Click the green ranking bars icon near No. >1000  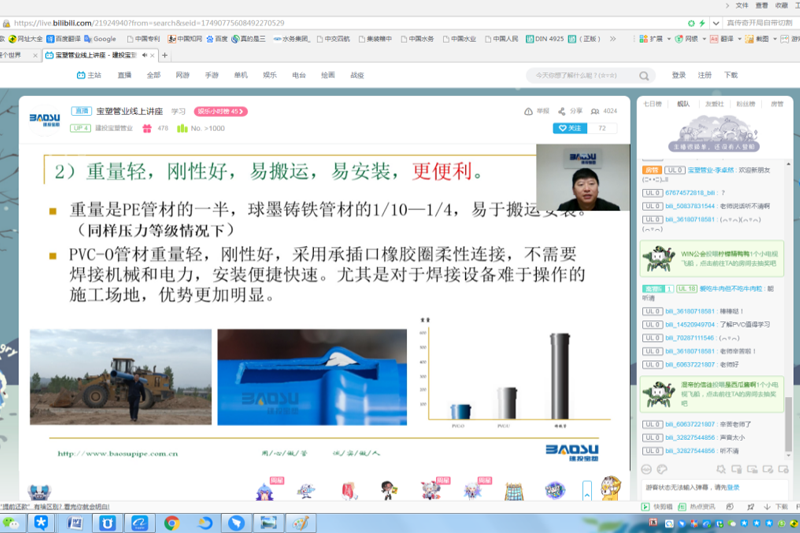182,129
